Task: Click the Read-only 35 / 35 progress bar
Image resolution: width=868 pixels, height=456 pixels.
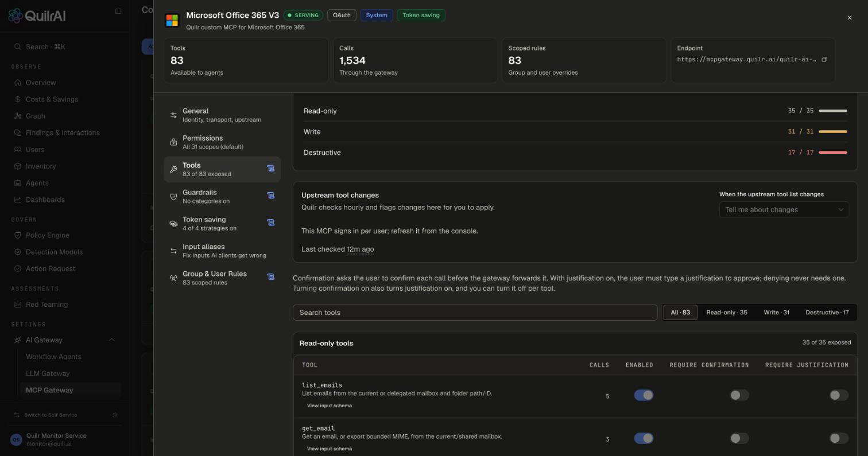Action: [x=832, y=111]
